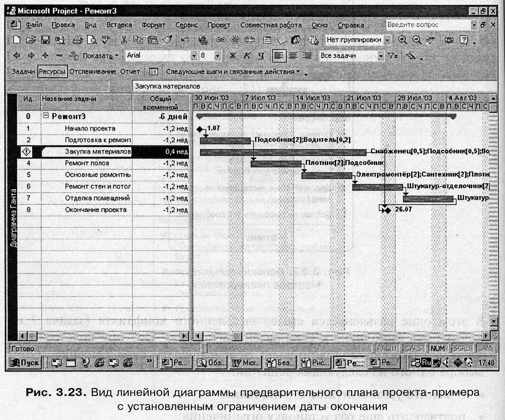Click the Ресурсы guide button

point(52,71)
